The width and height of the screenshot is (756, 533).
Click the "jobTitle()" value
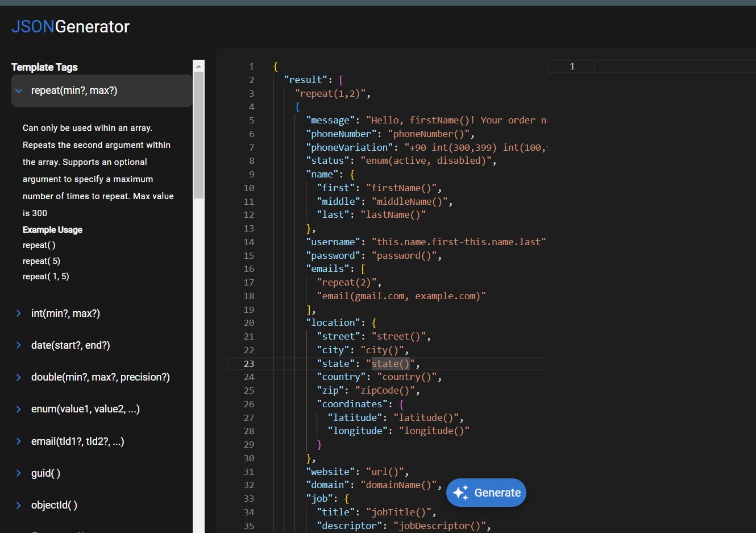pos(398,513)
